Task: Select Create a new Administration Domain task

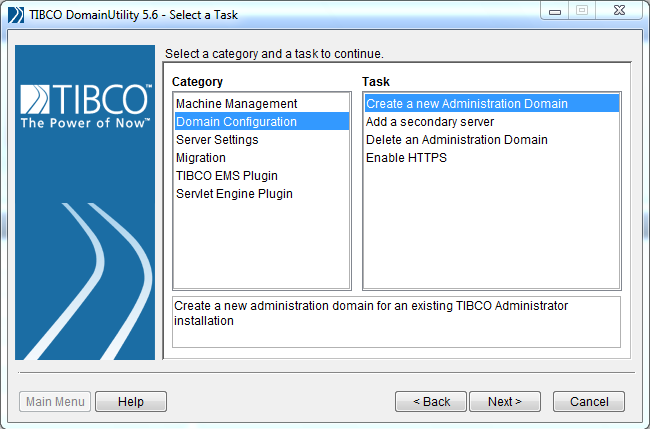Action: tap(492, 104)
